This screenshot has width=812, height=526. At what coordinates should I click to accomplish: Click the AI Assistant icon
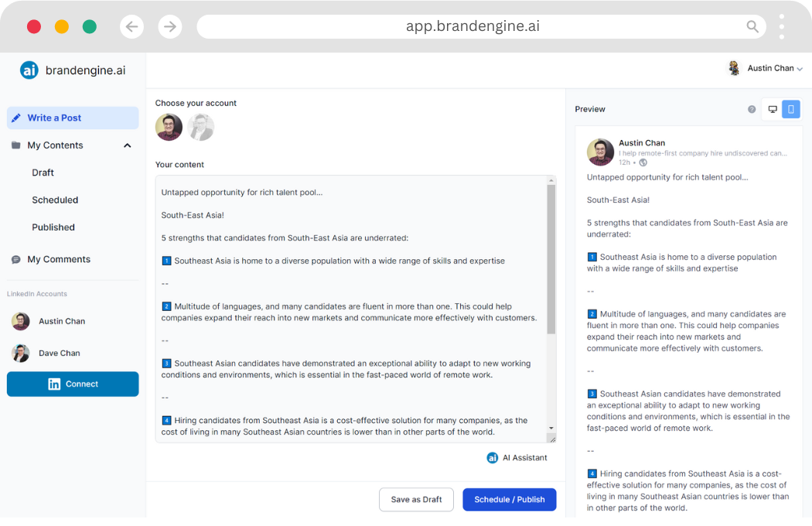click(493, 458)
